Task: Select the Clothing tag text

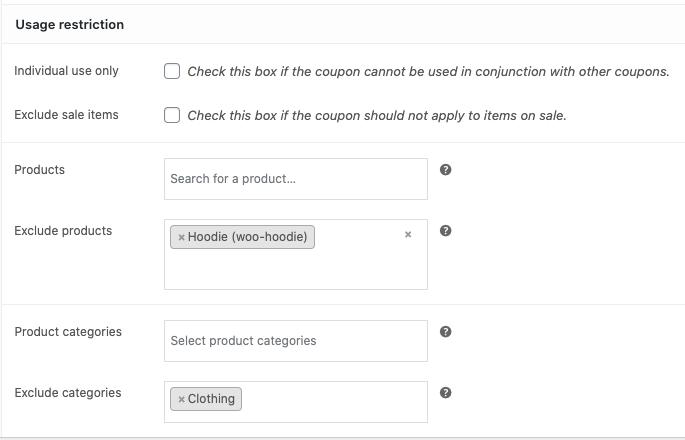Action: click(211, 399)
